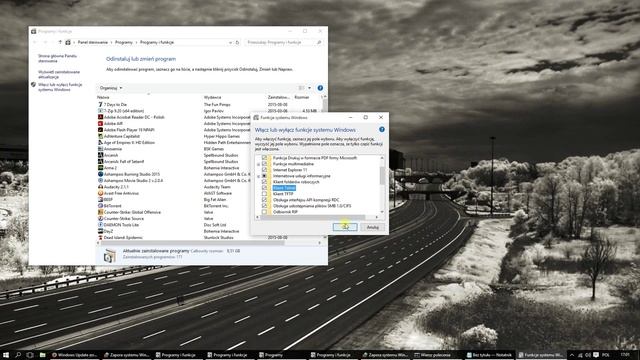Image resolution: width=640 pixels, height=360 pixels.
Task: Click the refresh button in address bar
Action: [x=237, y=42]
